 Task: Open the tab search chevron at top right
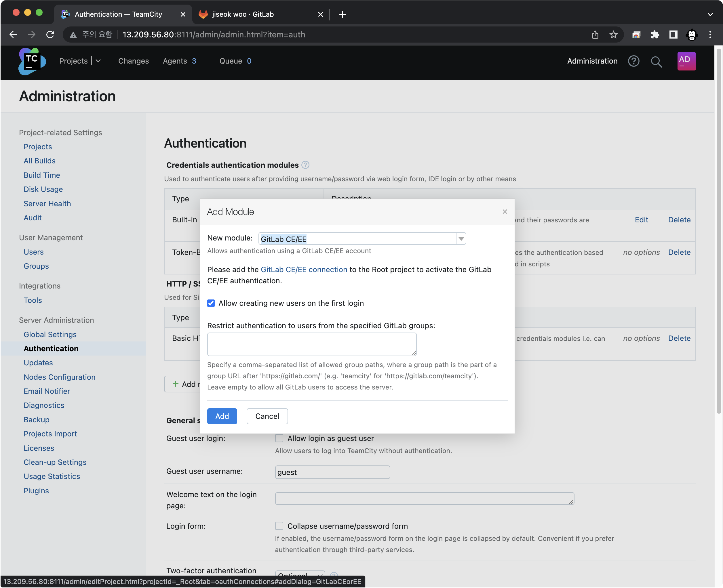710,14
